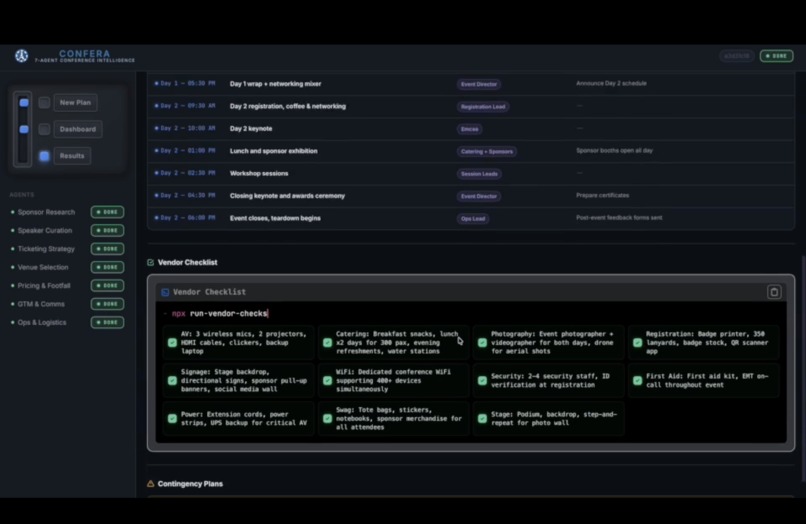Click the Emcee tag on Day 2 keynote
806x524 pixels.
(469, 129)
